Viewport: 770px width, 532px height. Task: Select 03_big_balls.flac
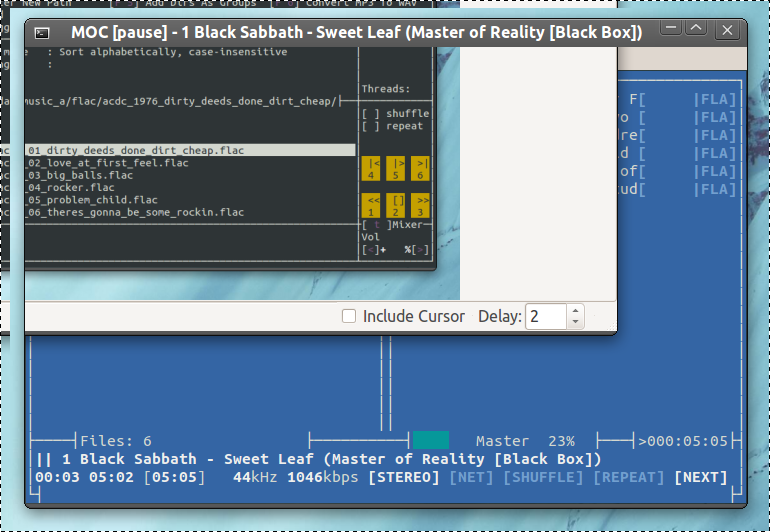(x=81, y=175)
